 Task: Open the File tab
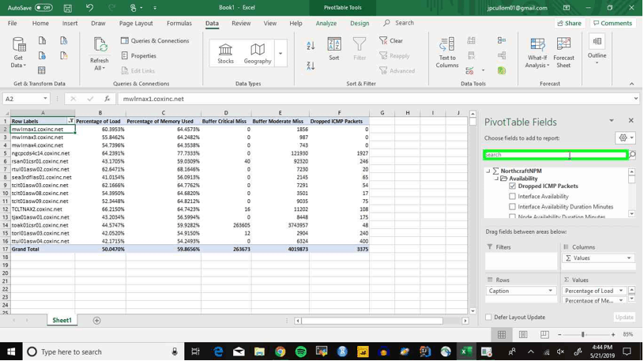point(13,24)
